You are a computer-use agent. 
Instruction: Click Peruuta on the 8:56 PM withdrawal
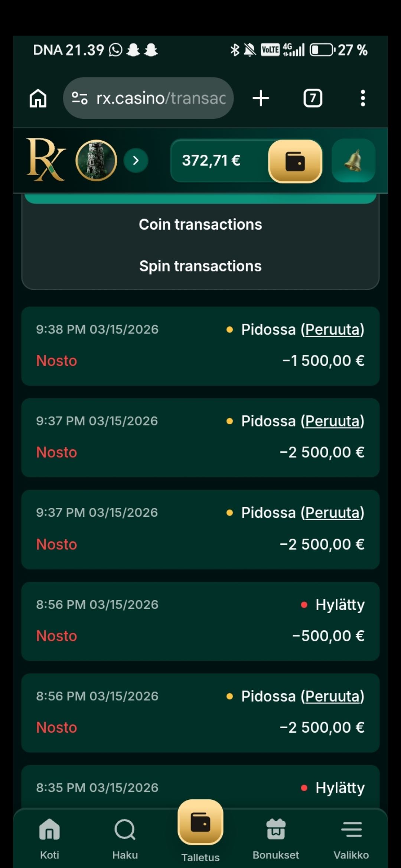(333, 696)
